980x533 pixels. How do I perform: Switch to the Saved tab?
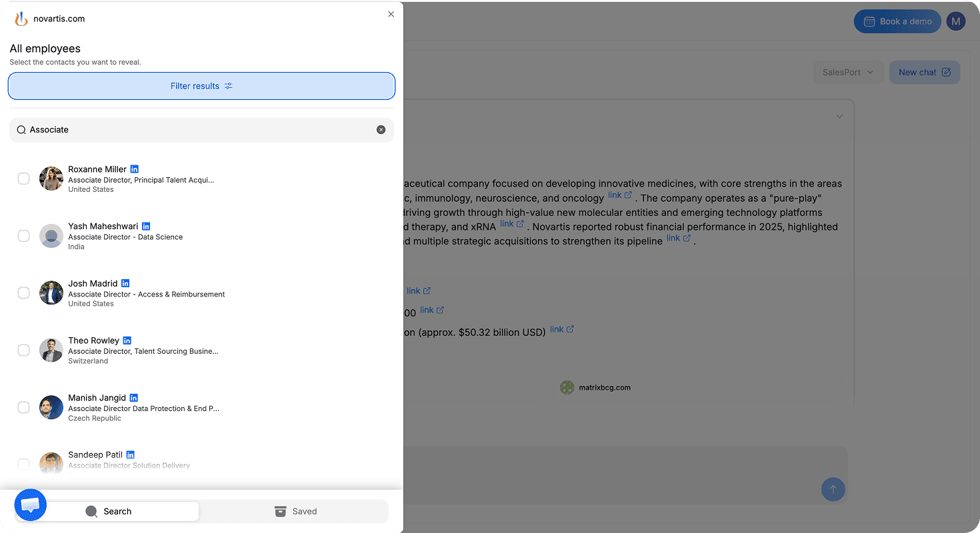point(295,512)
